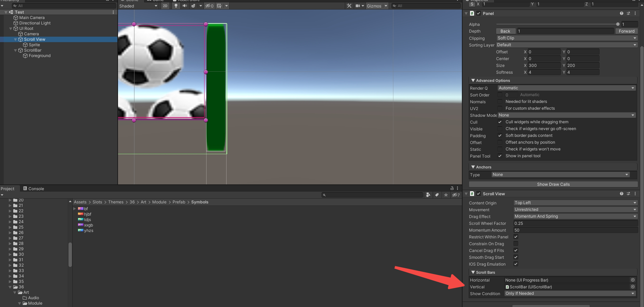Toggle scene lighting bulb icon
Image resolution: width=644 pixels, height=307 pixels.
click(x=176, y=6)
